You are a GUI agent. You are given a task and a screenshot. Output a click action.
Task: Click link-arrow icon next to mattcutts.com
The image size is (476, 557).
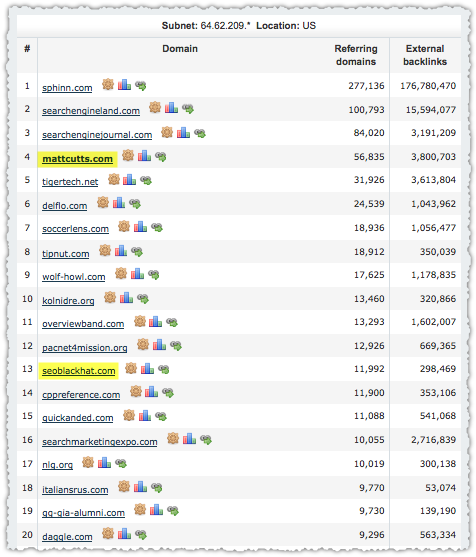(x=161, y=156)
